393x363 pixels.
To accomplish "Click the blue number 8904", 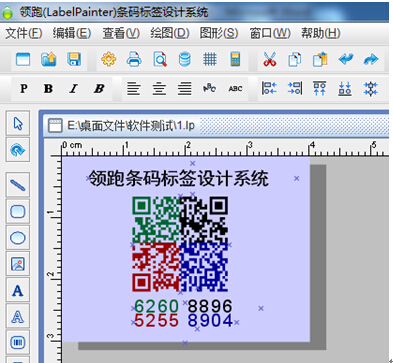I will [x=210, y=321].
